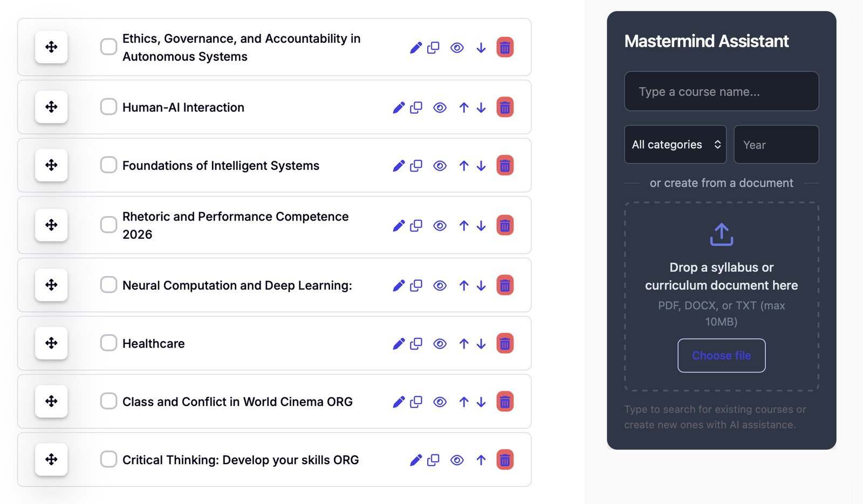The height and width of the screenshot is (504, 863).
Task: Check the Healthcare checkbox
Action: tap(108, 343)
